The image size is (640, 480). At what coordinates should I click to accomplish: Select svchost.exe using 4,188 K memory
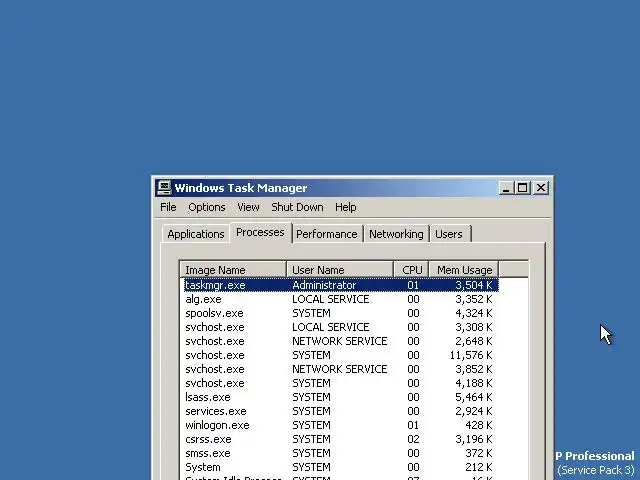tap(340, 383)
